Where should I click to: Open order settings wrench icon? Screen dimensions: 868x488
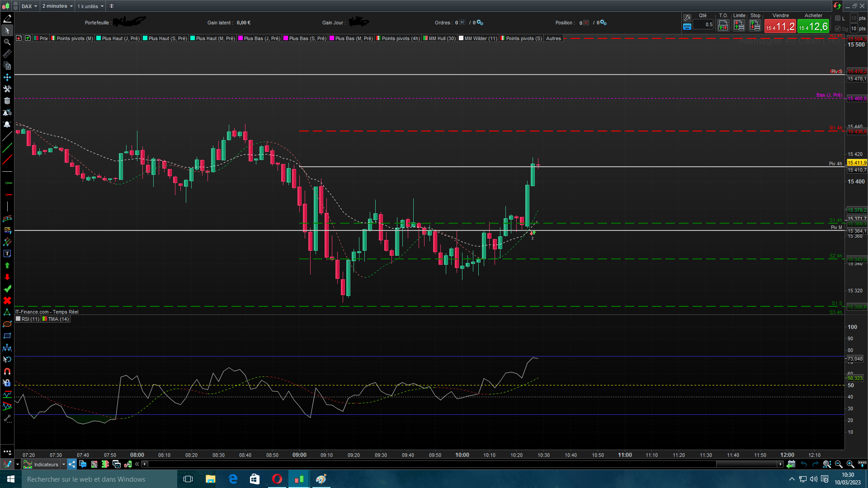click(x=687, y=18)
